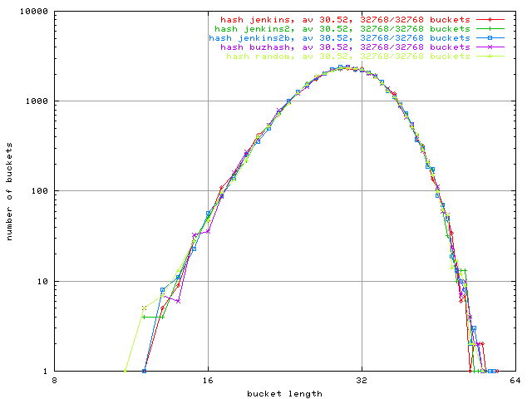Click the red diamond legend line sample

click(490, 20)
